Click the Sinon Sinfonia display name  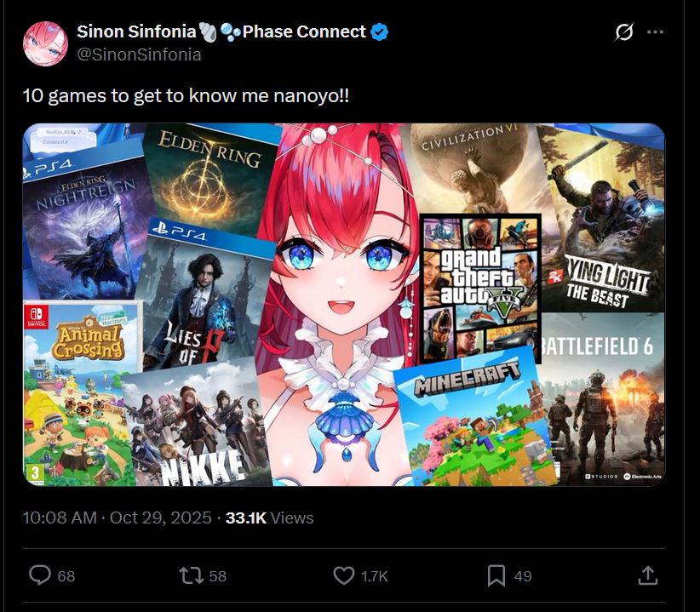click(x=136, y=31)
